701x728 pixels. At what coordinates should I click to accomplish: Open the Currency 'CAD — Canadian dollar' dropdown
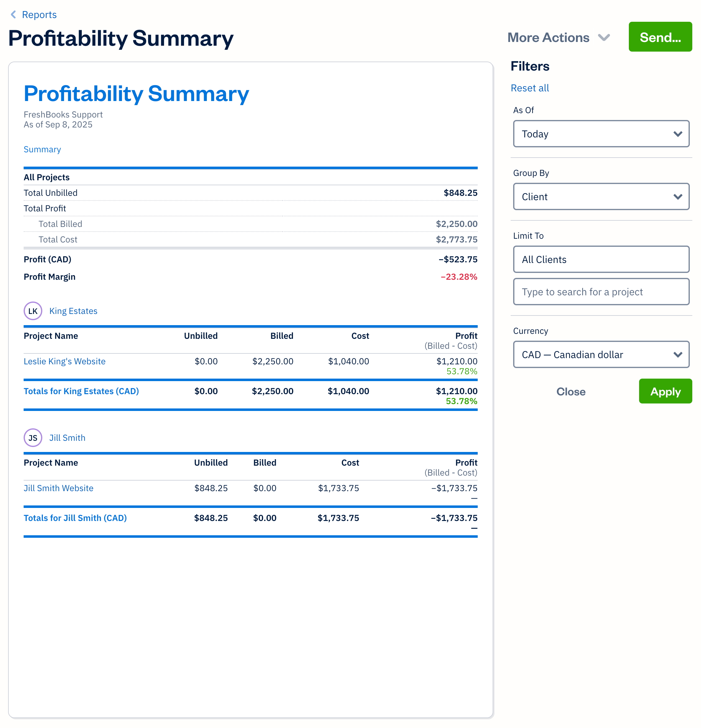[x=601, y=354]
